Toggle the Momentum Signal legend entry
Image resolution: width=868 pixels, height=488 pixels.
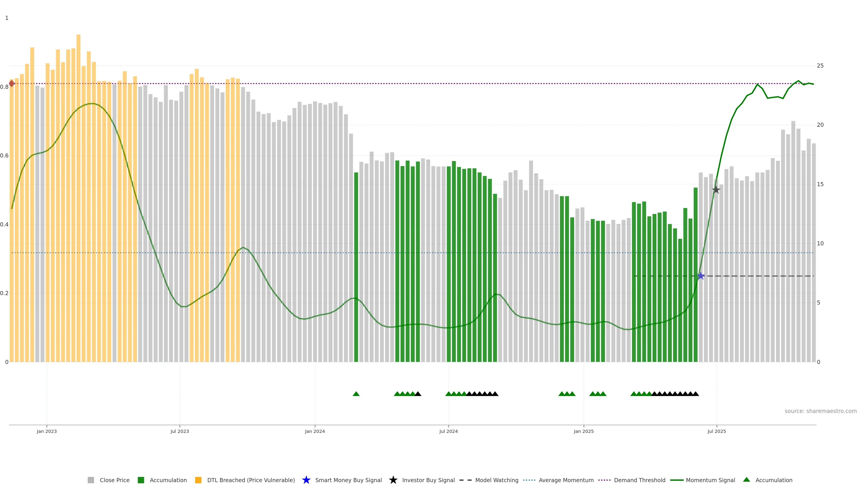tap(710, 480)
